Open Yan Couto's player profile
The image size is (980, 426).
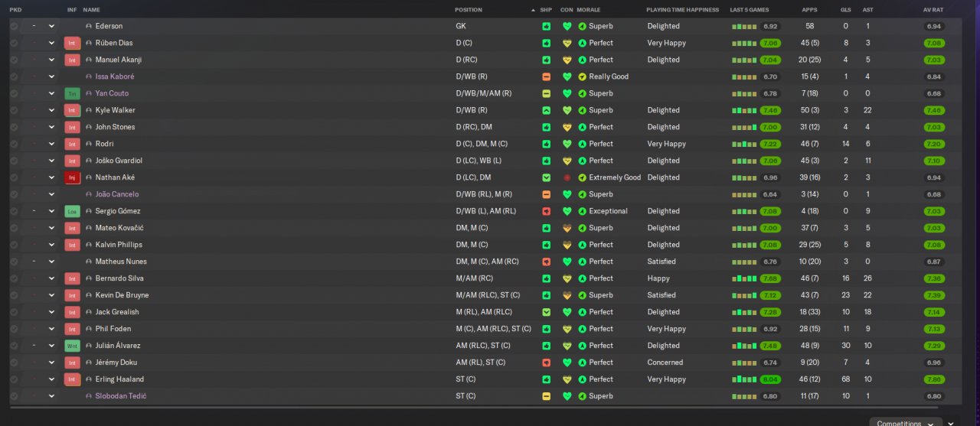(x=112, y=93)
